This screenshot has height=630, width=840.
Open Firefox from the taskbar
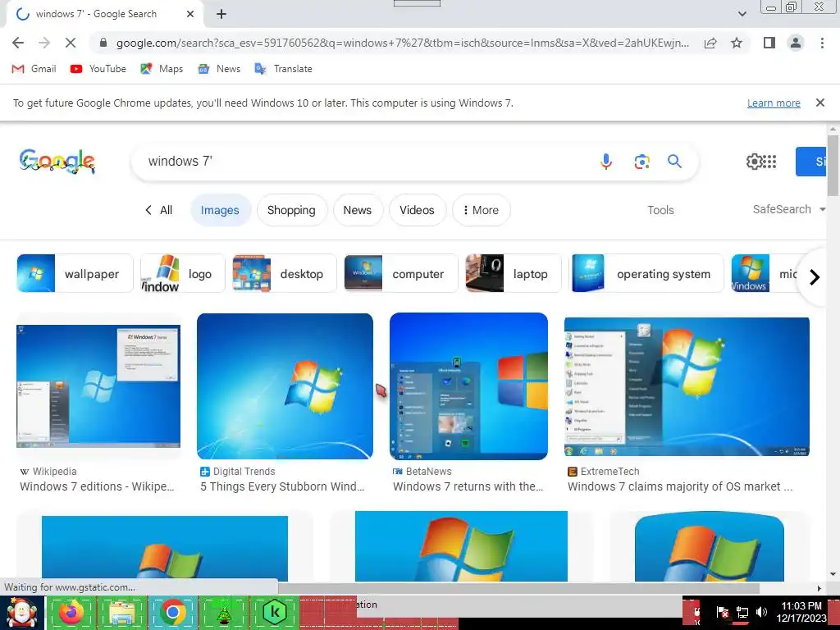[x=71, y=612]
